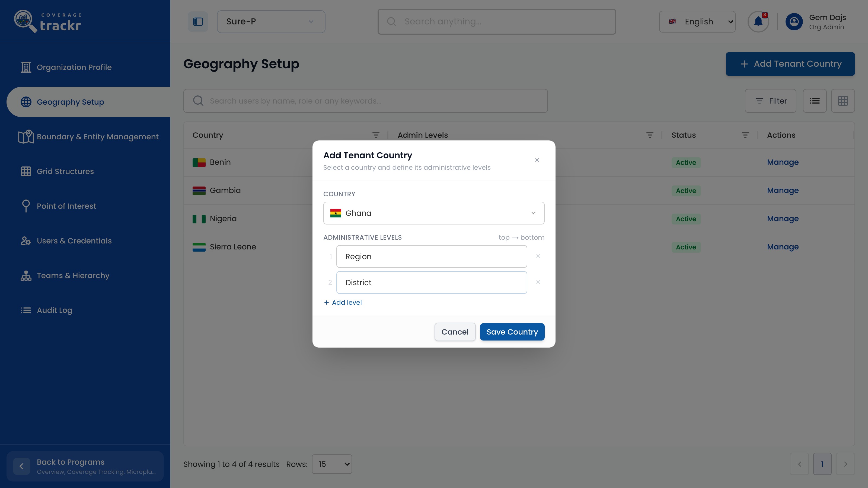Click the Gambia country row
This screenshot has height=488, width=868.
coord(519,191)
